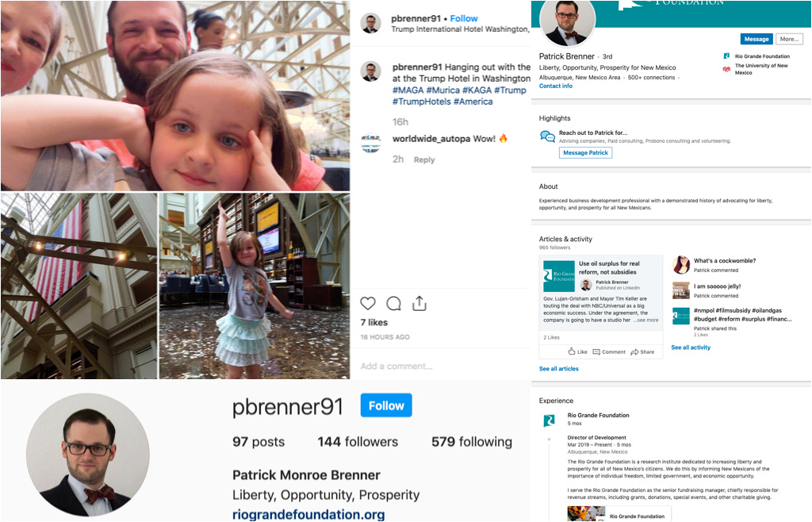Click the Reach out chat bubbles icon
812x522 pixels.
click(547, 136)
